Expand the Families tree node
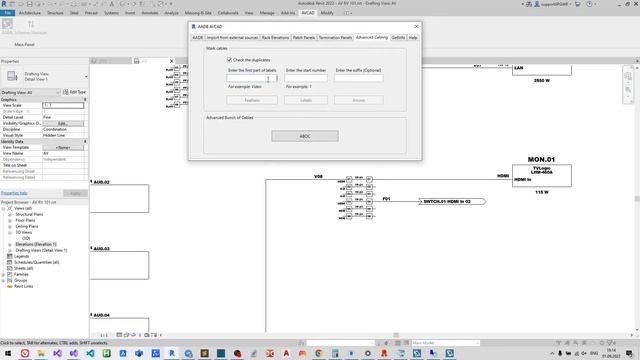 click(x=3, y=274)
